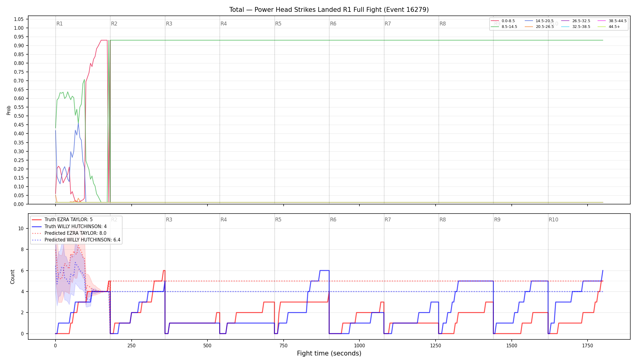Select the 8.5-14.5 legend entry

coord(504,27)
